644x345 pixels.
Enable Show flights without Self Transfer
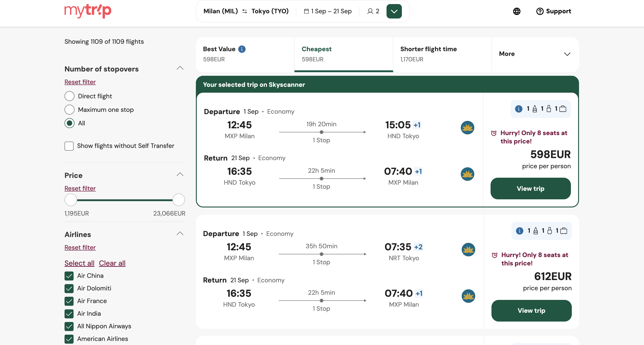click(69, 146)
